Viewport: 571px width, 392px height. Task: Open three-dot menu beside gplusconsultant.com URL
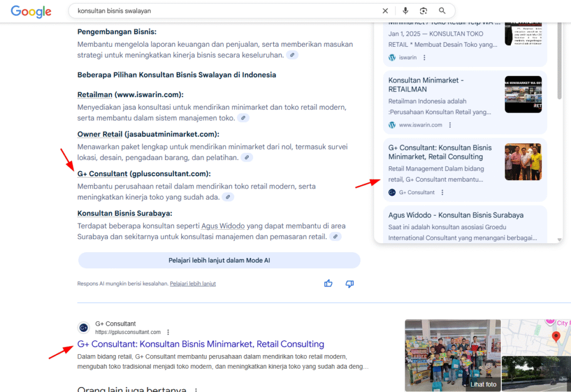pos(168,332)
